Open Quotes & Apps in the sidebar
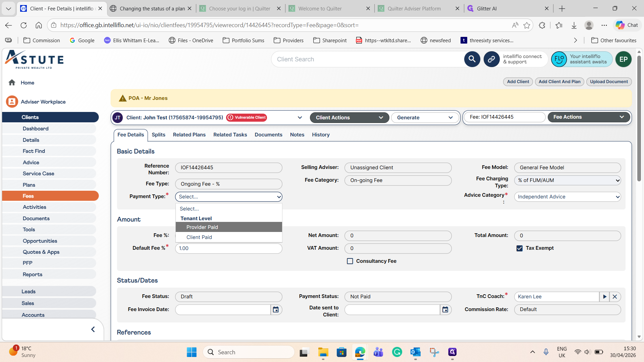Image resolution: width=644 pixels, height=362 pixels. coord(49,252)
